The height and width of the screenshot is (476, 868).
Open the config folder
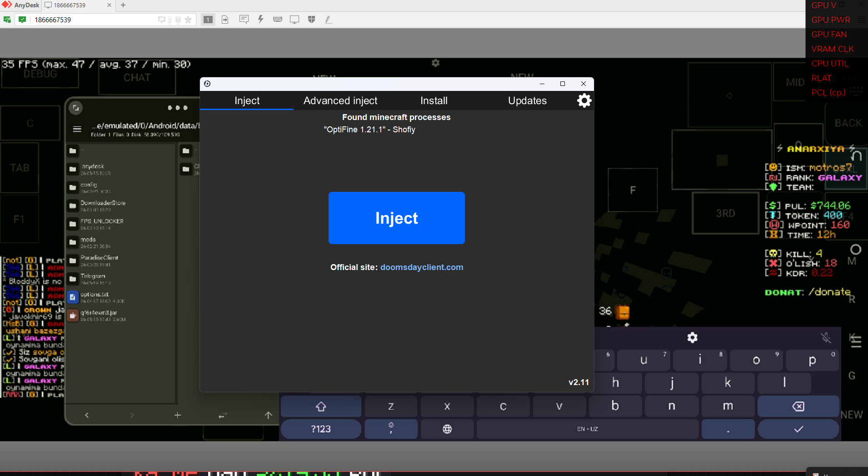(x=120, y=187)
